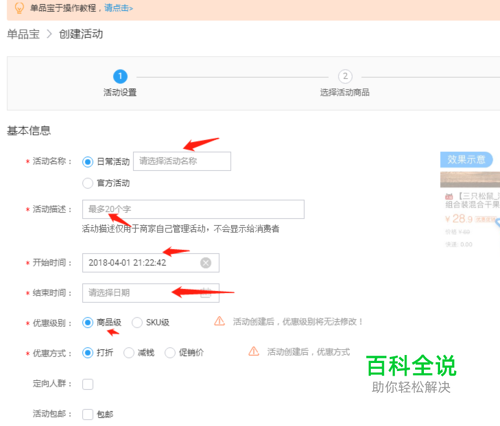Enable the 定向人群 checkbox
Viewport: 500px width, 426px height.
(x=88, y=384)
